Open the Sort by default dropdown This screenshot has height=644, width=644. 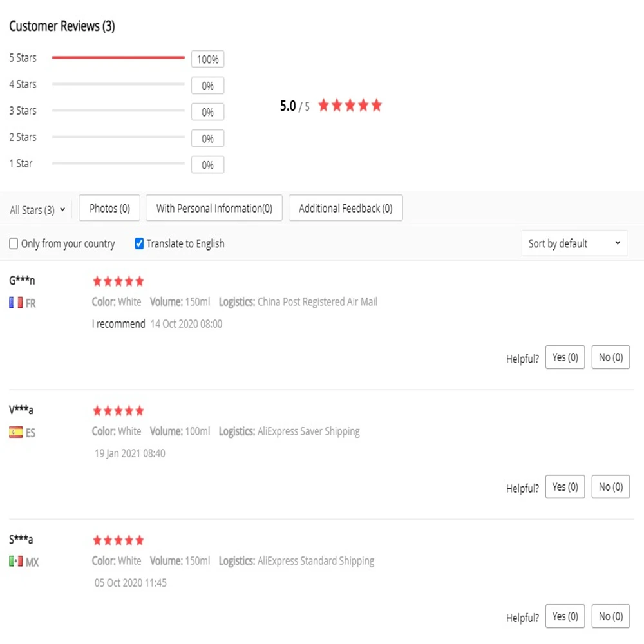(x=574, y=243)
